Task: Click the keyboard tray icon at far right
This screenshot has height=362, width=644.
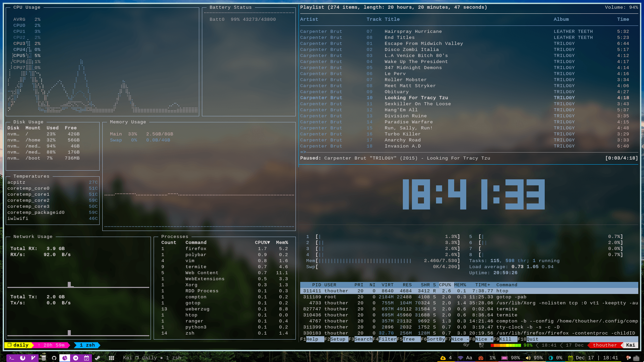Action: point(636,358)
